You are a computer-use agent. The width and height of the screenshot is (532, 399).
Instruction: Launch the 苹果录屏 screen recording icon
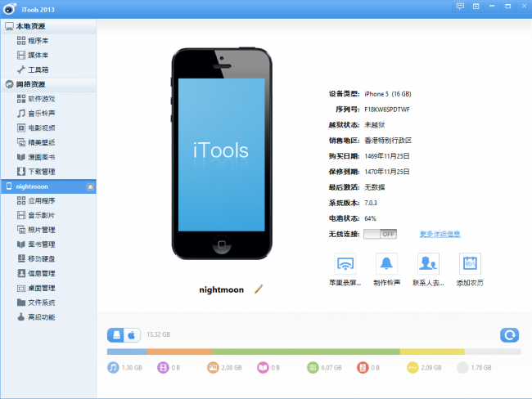pyautogui.click(x=345, y=264)
